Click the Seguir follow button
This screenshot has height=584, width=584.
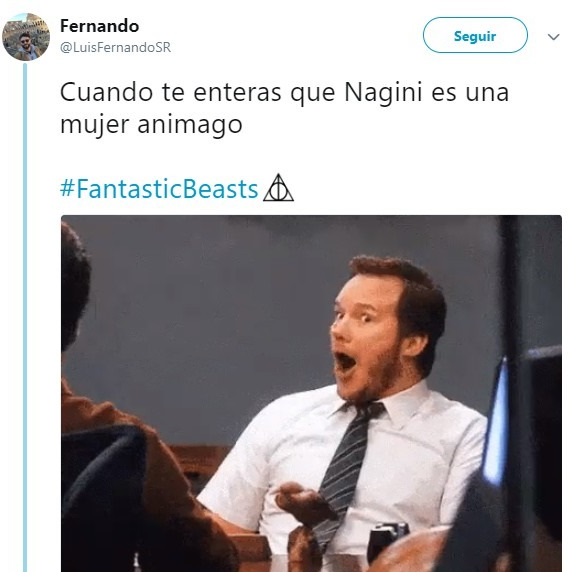pyautogui.click(x=475, y=36)
